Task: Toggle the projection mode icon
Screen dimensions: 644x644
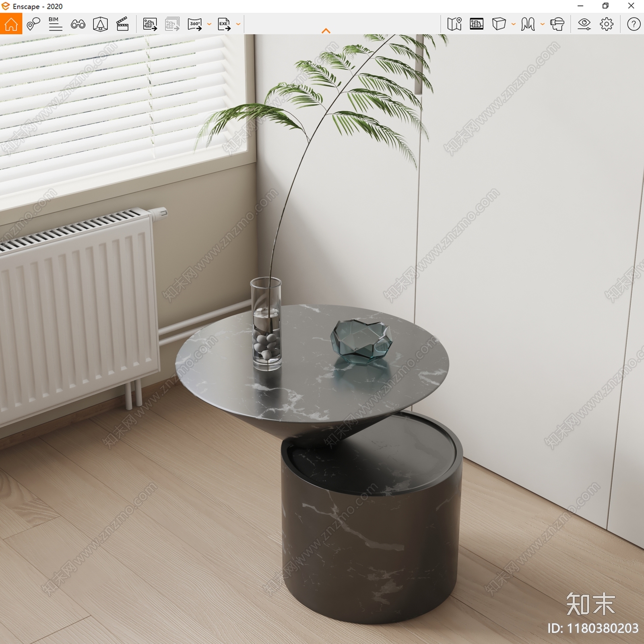Action: click(x=528, y=24)
